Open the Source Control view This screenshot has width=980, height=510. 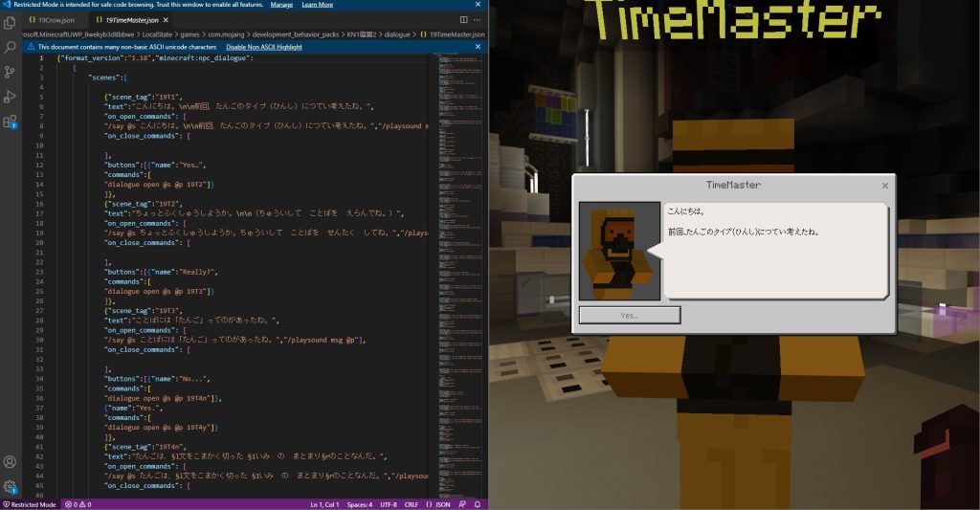10,72
